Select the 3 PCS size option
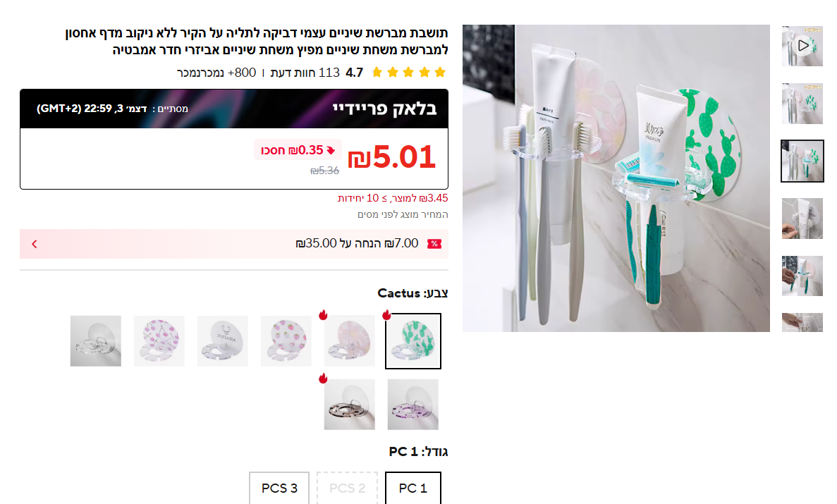The width and height of the screenshot is (837, 504). [279, 488]
